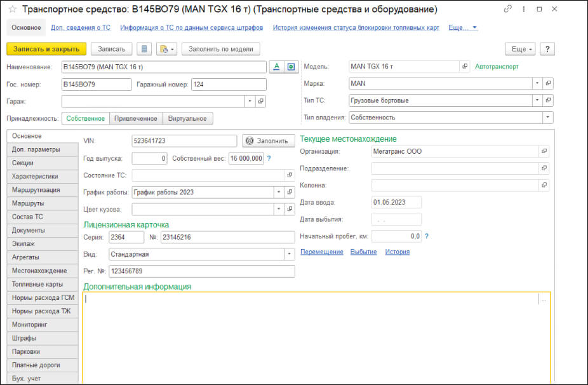
Task: Click Записать и закрыть button
Action: 46,49
